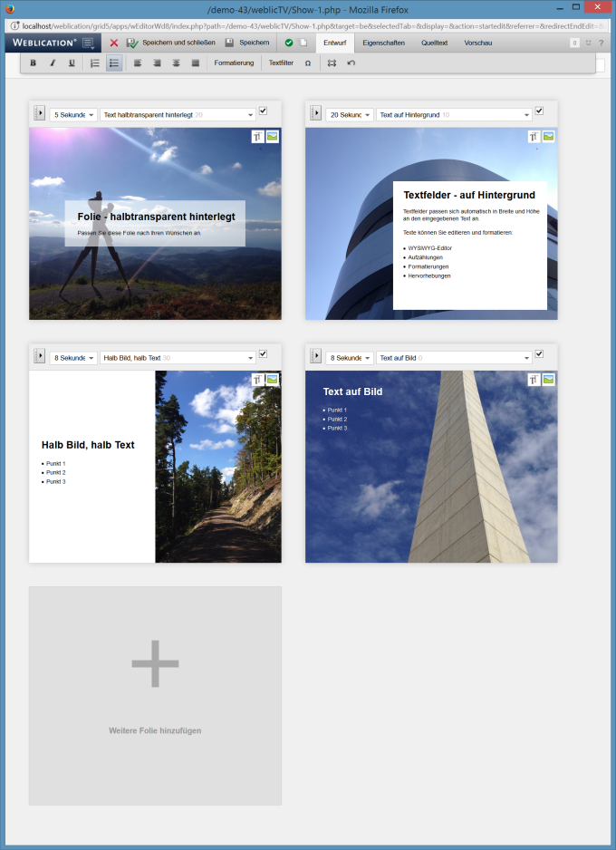The image size is (616, 850).
Task: Click the undo arrow icon
Action: pos(351,63)
